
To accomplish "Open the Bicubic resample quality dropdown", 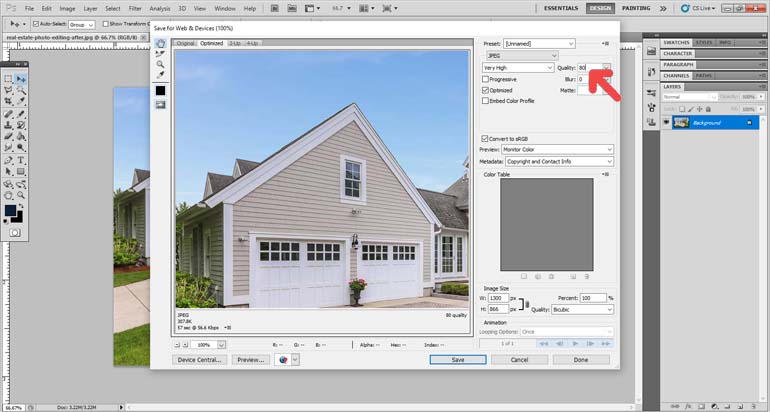I will tap(582, 310).
